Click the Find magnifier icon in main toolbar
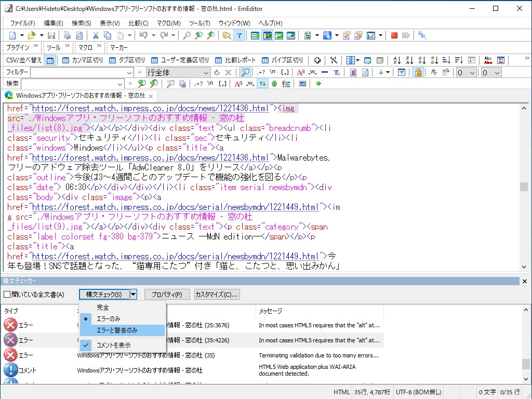 (187, 35)
